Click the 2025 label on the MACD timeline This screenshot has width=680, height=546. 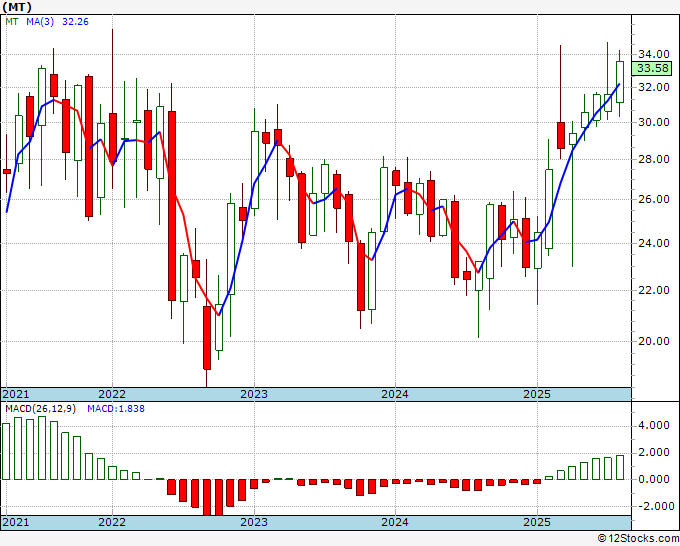(537, 522)
